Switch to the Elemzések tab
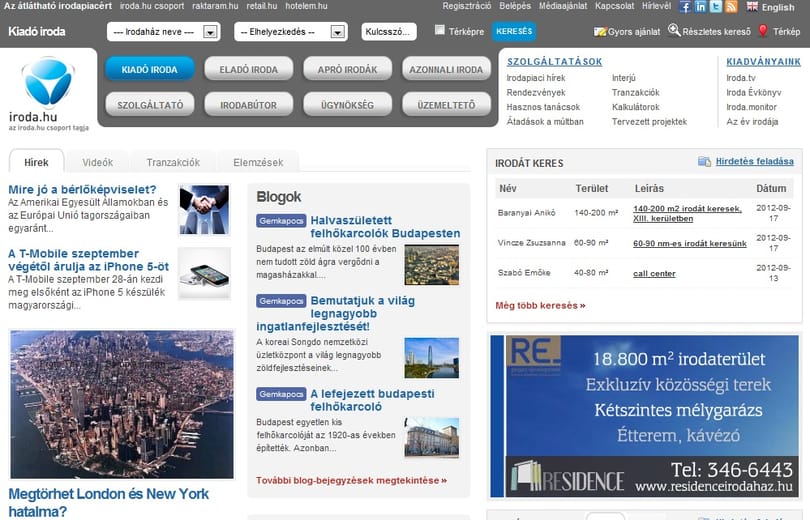810x520 pixels. click(x=258, y=162)
